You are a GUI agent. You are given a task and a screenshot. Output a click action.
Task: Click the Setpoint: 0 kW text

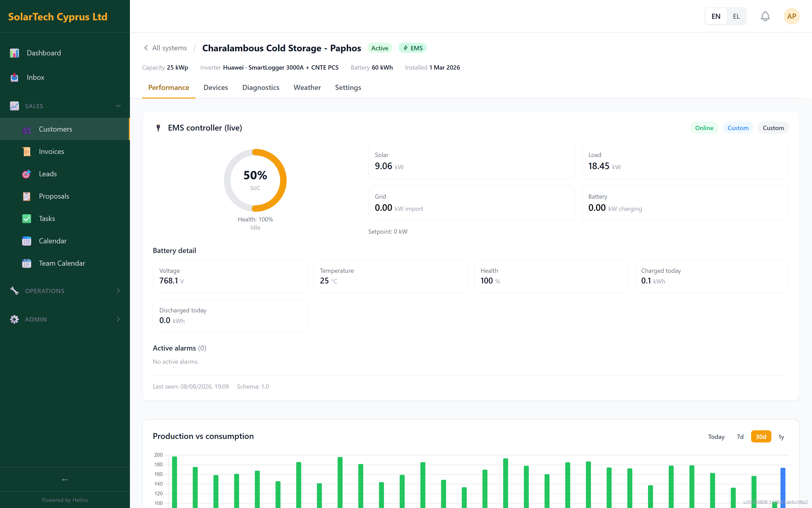pyautogui.click(x=388, y=231)
